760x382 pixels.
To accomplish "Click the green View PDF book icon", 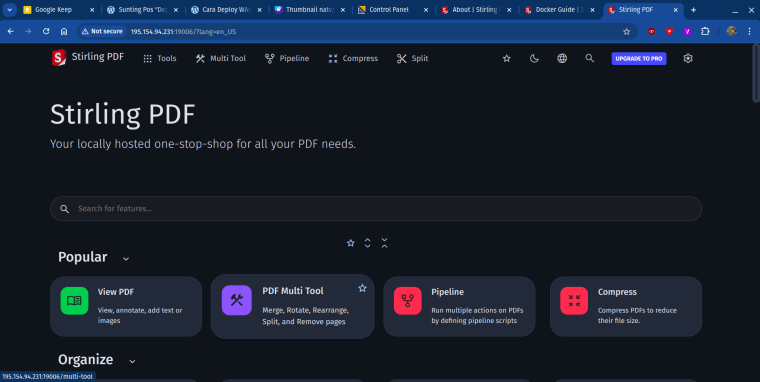I will [74, 301].
